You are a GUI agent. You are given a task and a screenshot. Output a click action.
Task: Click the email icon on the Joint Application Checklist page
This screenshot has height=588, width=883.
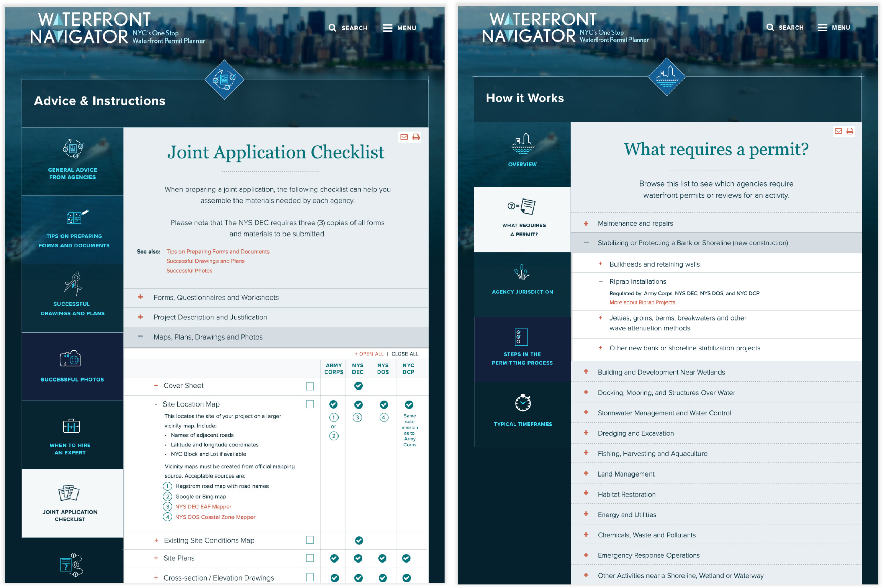pyautogui.click(x=404, y=137)
